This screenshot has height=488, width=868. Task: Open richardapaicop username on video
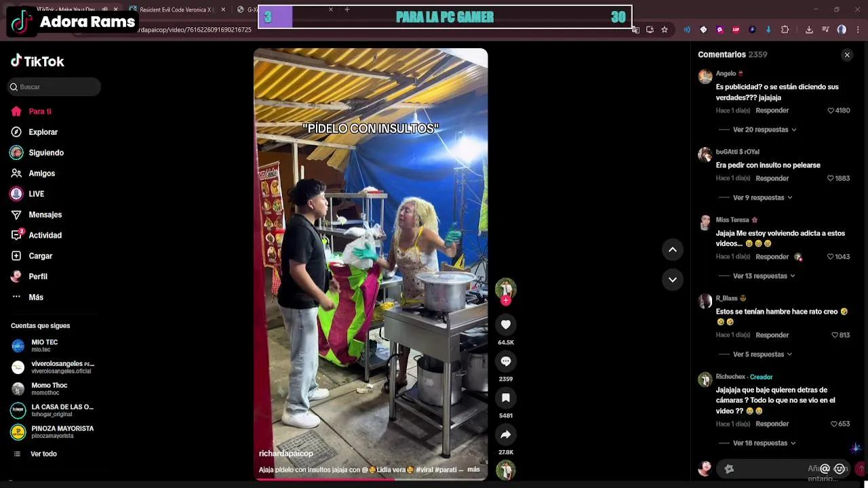point(286,453)
